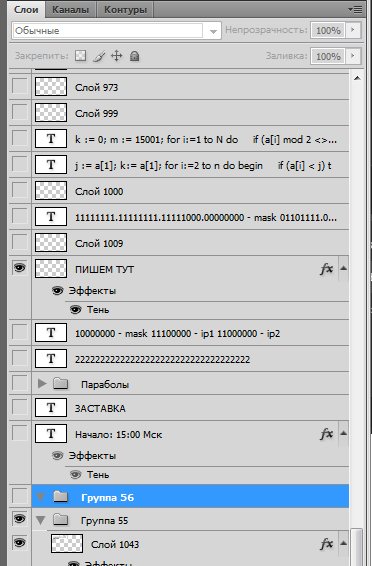Click fx icon on Начало: 15:00 Мск layer
Screen dimensions: 372x566
pyautogui.click(x=327, y=434)
